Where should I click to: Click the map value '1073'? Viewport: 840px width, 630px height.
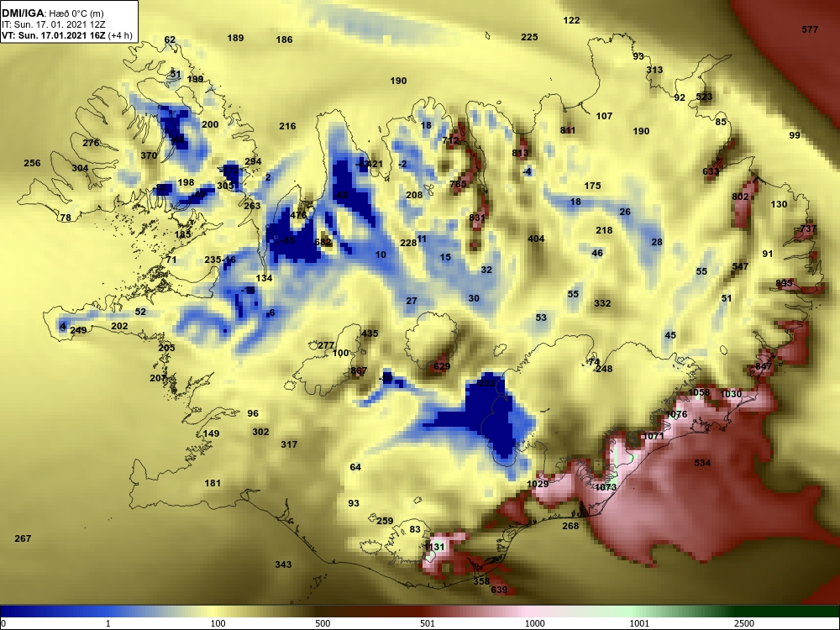(606, 487)
